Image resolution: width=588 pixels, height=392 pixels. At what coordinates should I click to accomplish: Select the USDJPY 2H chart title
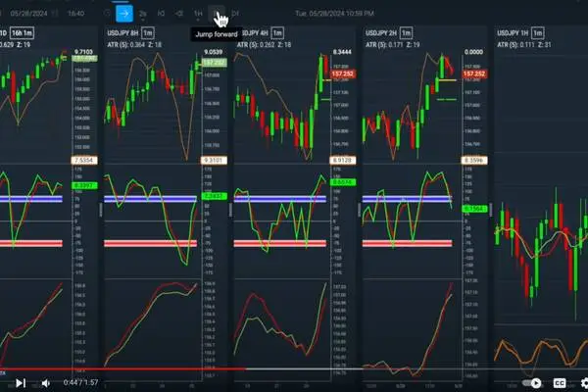381,33
